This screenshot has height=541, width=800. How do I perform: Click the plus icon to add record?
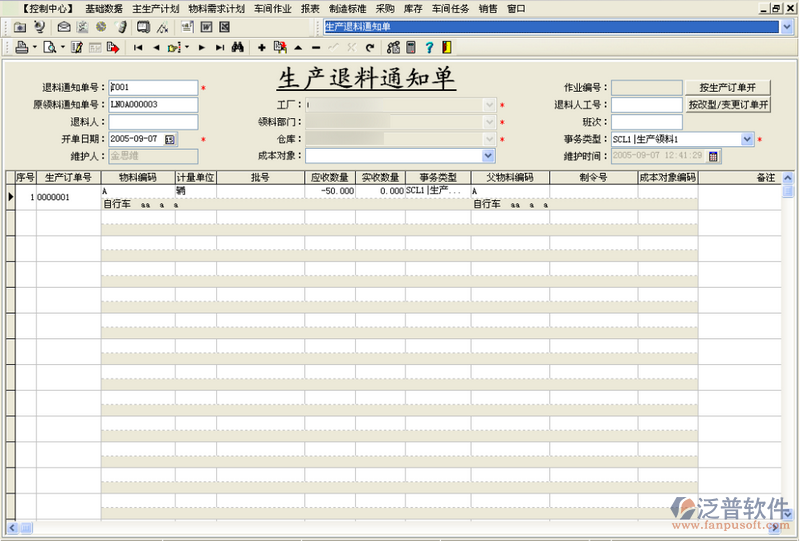click(262, 47)
